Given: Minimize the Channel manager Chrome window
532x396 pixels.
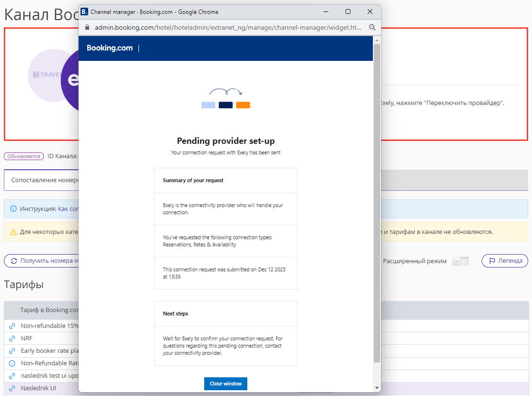Looking at the screenshot, I should pyautogui.click(x=326, y=12).
